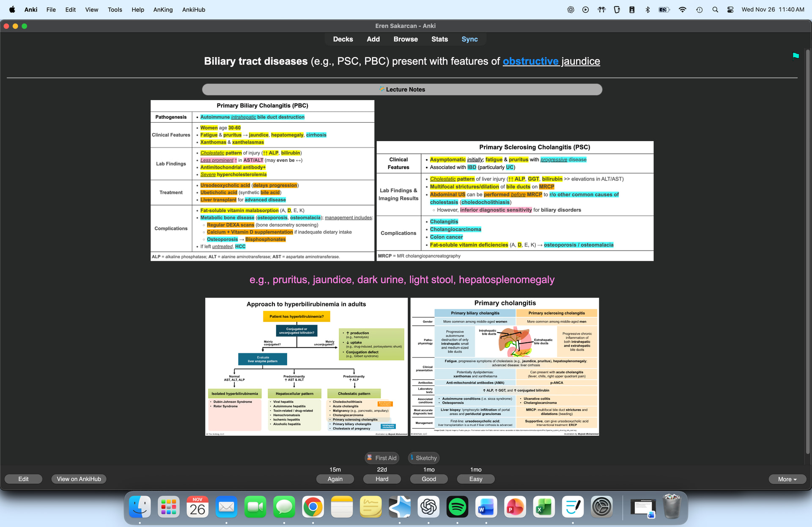
Task: Click View on AnkiHub button
Action: coord(79,479)
